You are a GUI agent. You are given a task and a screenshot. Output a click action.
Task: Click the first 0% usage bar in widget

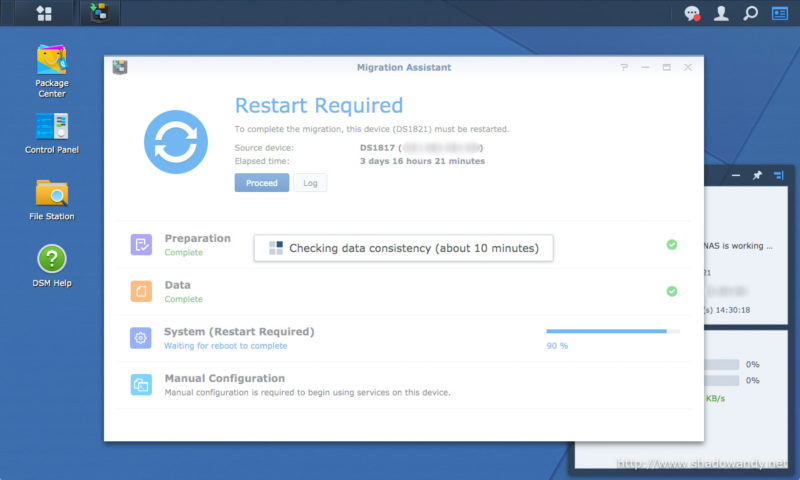721,364
